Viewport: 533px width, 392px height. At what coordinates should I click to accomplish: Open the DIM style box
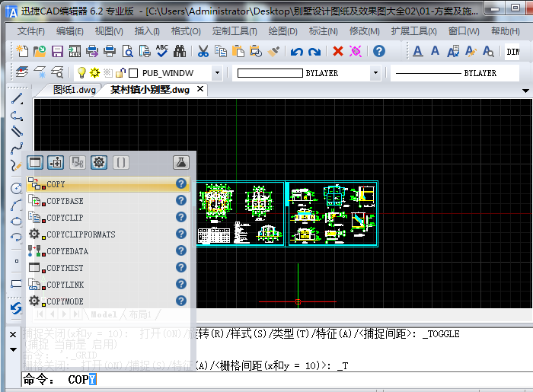512,52
